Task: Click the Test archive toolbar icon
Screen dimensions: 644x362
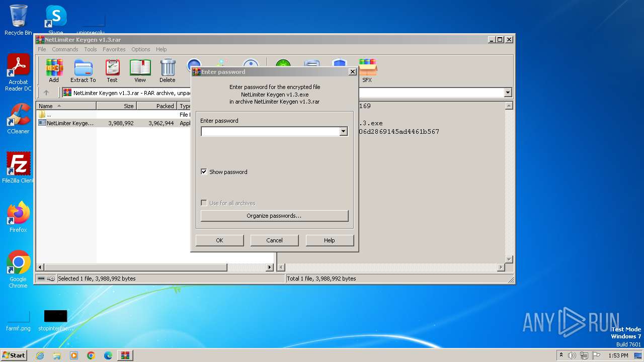Action: pos(112,71)
